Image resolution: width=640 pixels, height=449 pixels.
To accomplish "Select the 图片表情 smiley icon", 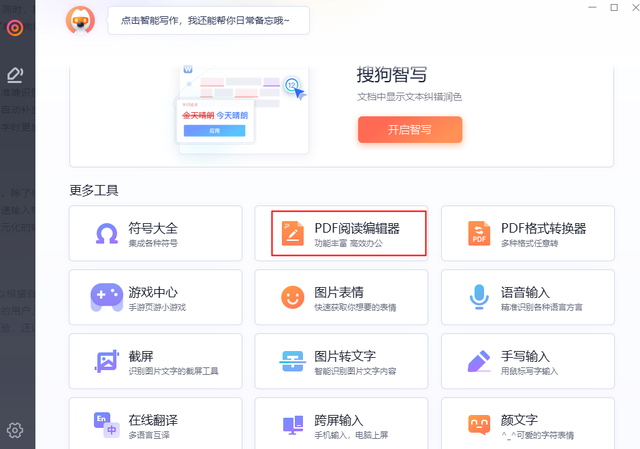I will click(x=293, y=297).
